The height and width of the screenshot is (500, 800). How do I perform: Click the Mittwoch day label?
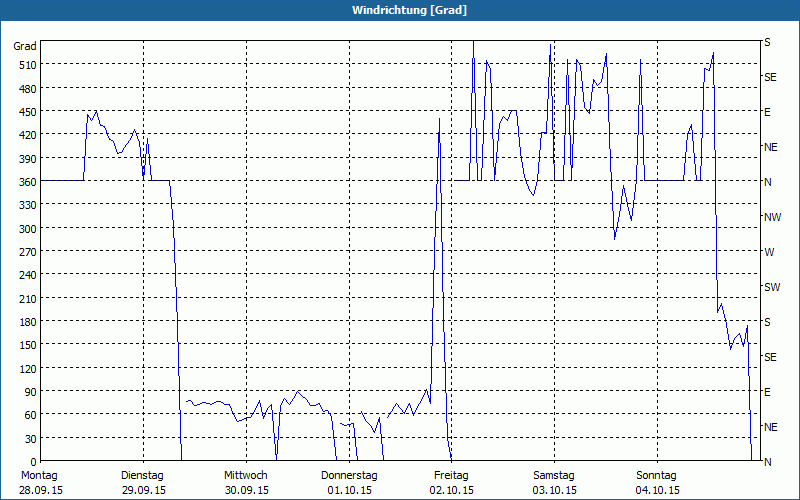coord(245,476)
